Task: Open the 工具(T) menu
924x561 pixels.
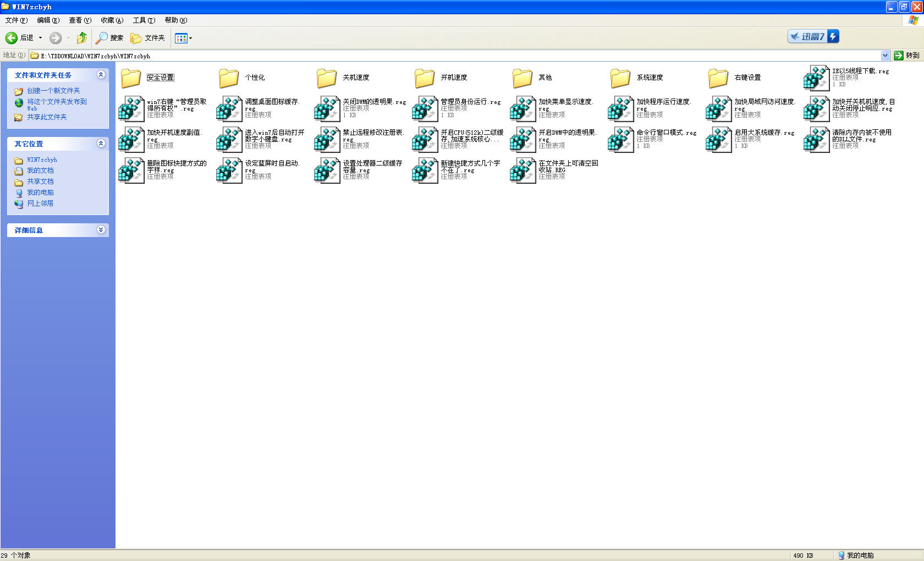Action: pos(144,20)
